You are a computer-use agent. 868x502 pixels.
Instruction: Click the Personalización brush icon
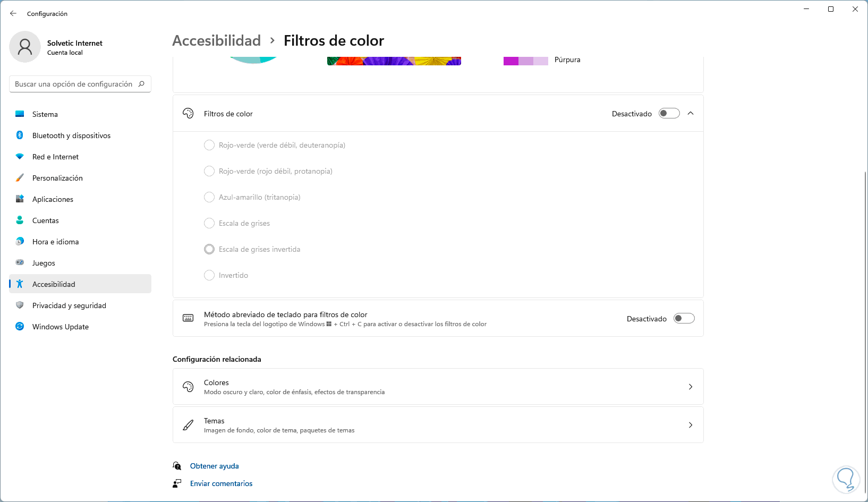coord(20,178)
